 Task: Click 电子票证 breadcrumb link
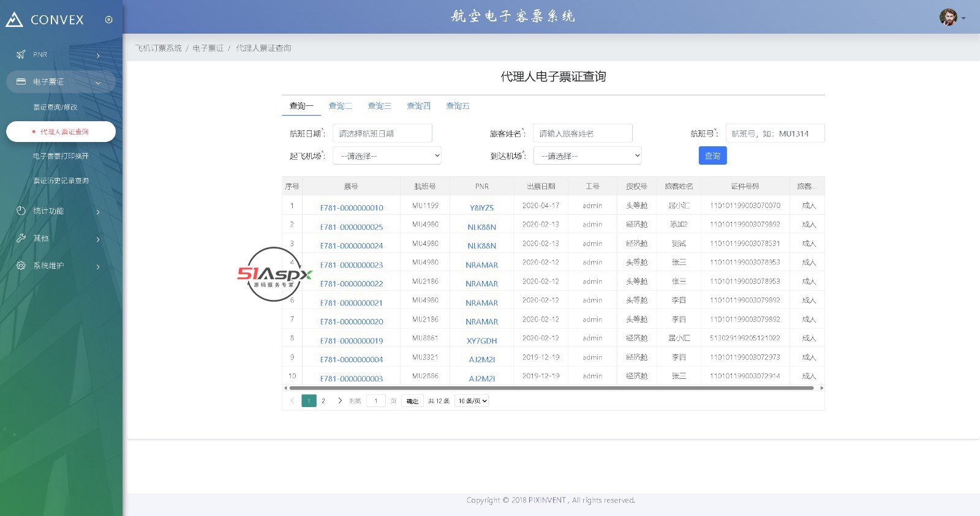[208, 48]
